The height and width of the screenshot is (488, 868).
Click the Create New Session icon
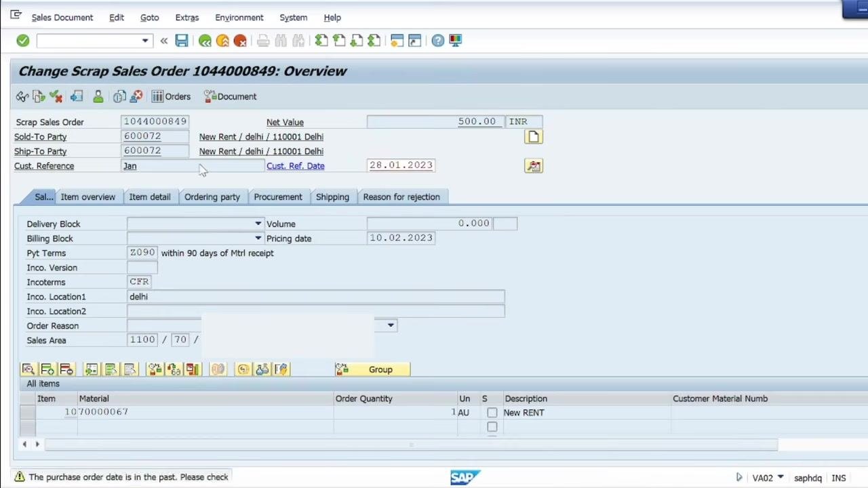pyautogui.click(x=397, y=41)
